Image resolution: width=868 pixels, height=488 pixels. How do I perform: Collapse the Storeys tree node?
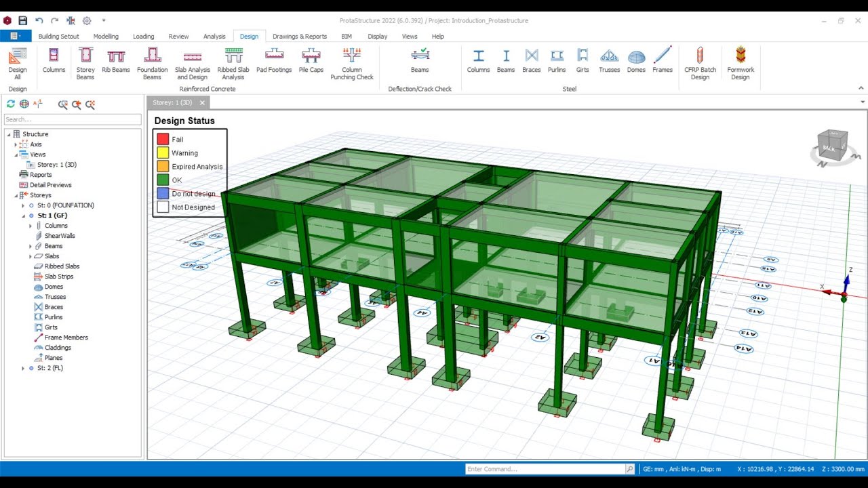click(x=16, y=195)
